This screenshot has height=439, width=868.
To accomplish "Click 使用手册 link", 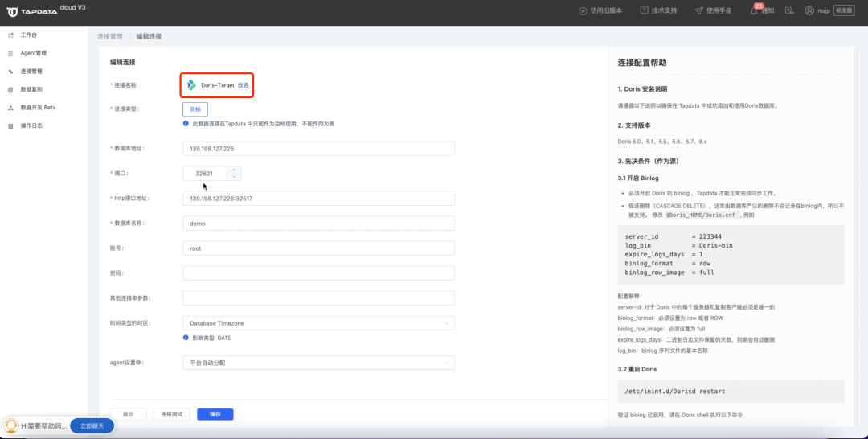I will [x=719, y=10].
